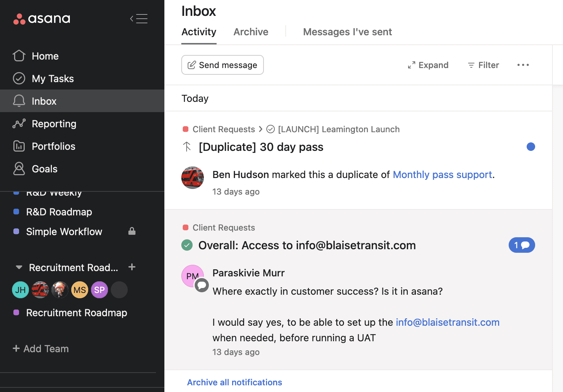Click the purple dot beside Recruitment Roadmap
563x392 pixels.
(16, 312)
